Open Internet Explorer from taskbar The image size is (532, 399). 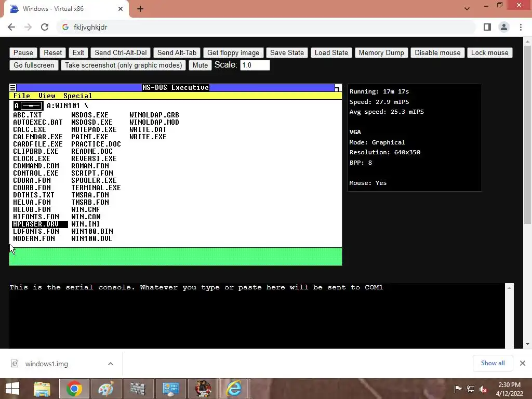point(234,389)
